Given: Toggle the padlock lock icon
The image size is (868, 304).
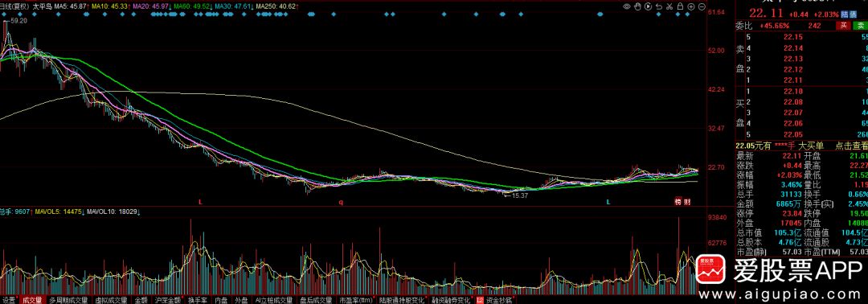Looking at the screenshot, I should click(681, 6).
